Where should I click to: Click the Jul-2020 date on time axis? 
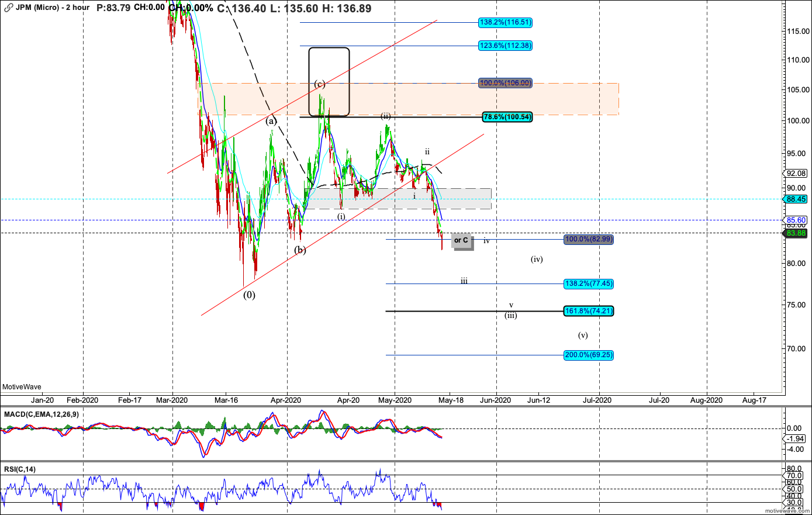click(597, 400)
